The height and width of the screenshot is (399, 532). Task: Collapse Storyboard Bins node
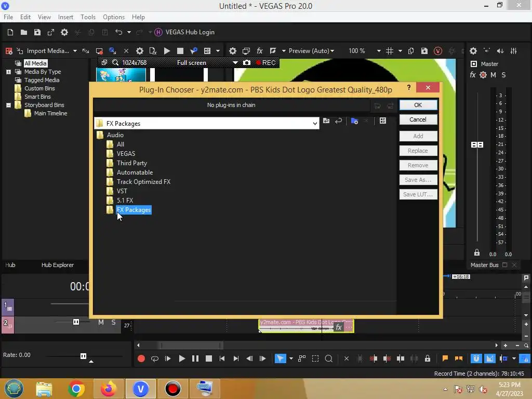click(x=8, y=105)
